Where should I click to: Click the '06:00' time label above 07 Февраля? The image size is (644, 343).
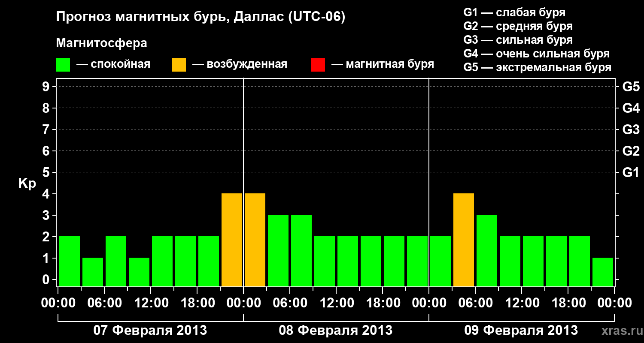pos(104,303)
